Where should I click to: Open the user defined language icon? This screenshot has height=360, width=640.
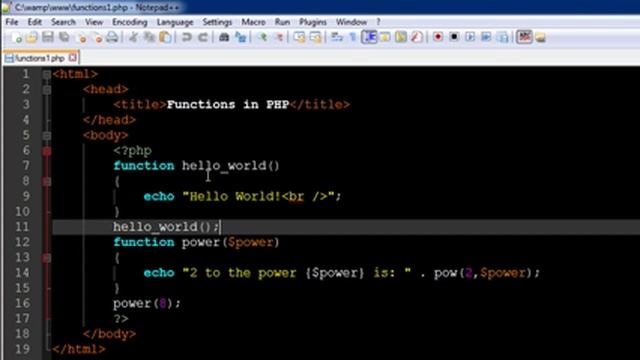pos(385,37)
